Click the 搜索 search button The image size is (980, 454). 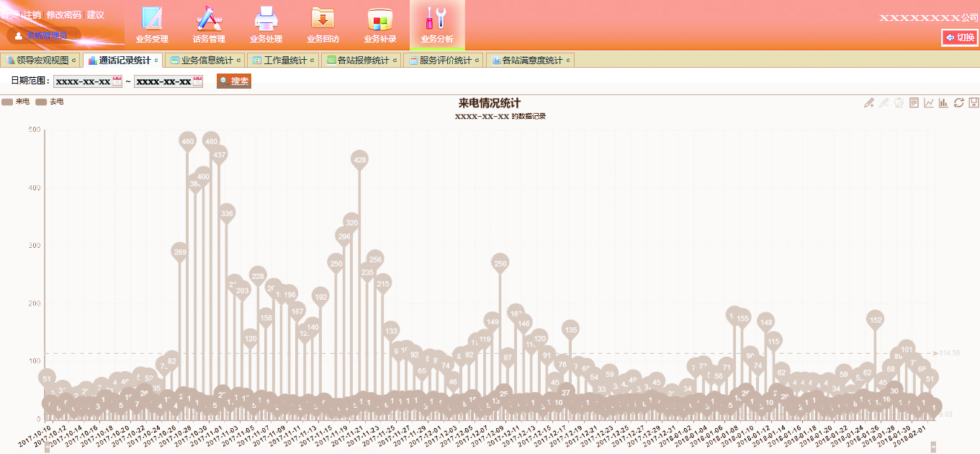pyautogui.click(x=234, y=81)
